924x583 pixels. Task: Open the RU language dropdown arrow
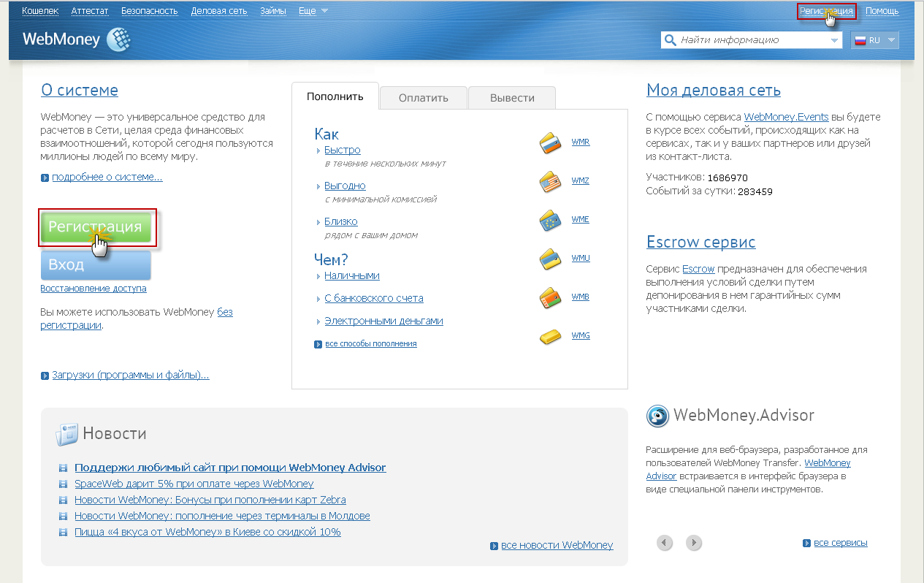click(x=890, y=40)
